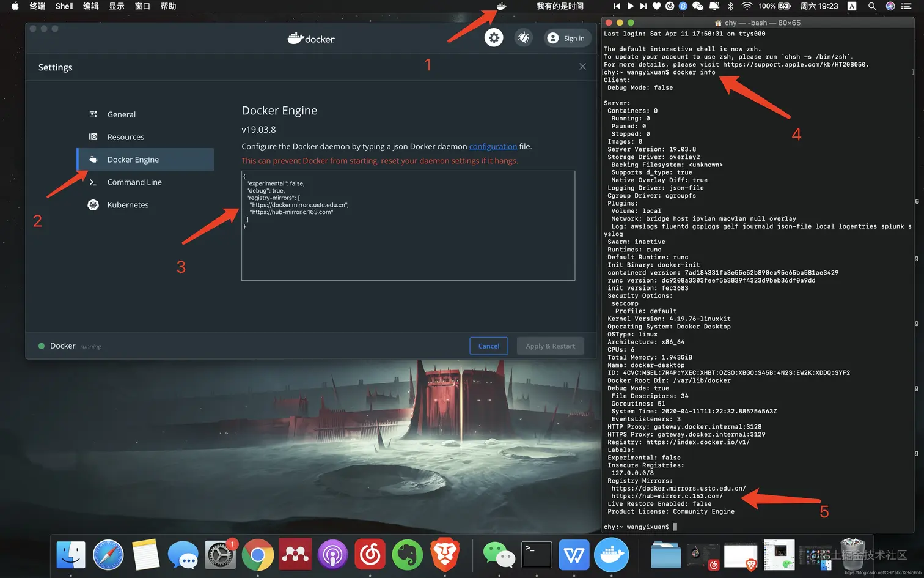924x578 pixels.
Task: Click inside the daemon JSON editor
Action: coord(408,226)
